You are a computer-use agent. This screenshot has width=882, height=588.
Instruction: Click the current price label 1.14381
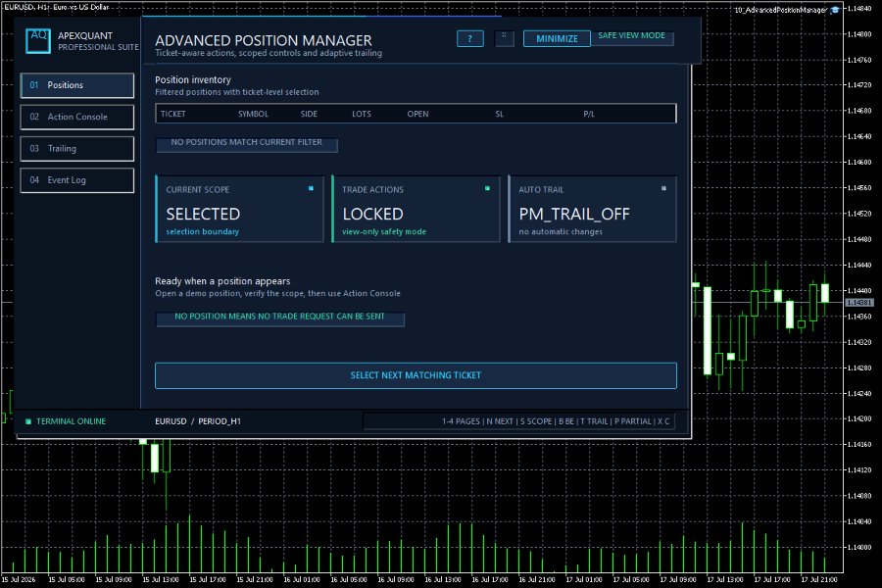(859, 303)
